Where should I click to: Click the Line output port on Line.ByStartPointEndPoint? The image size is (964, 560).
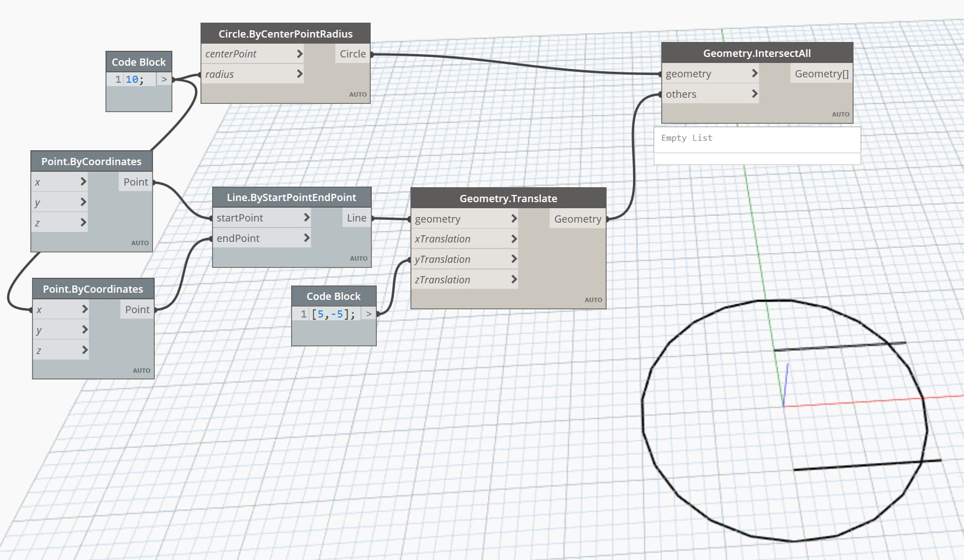point(356,218)
